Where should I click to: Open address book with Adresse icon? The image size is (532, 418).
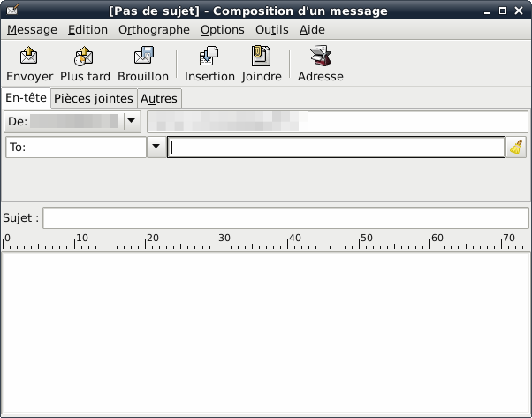tap(320, 57)
